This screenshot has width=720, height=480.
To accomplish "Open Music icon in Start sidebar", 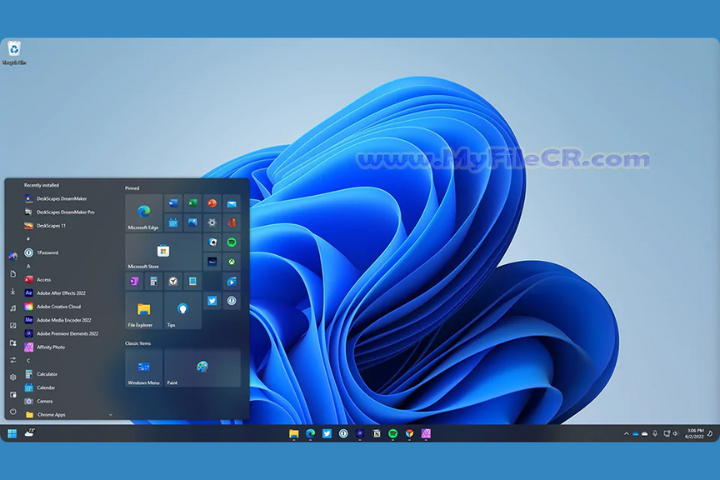I will 13,308.
